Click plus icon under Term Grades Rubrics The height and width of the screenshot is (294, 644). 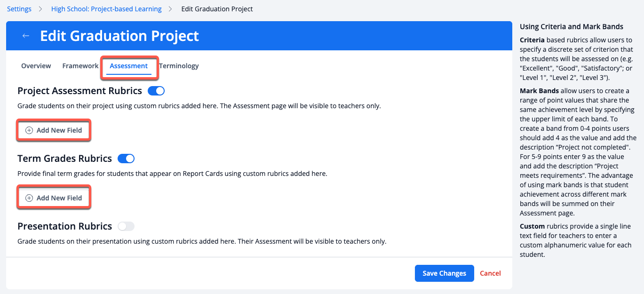point(29,198)
